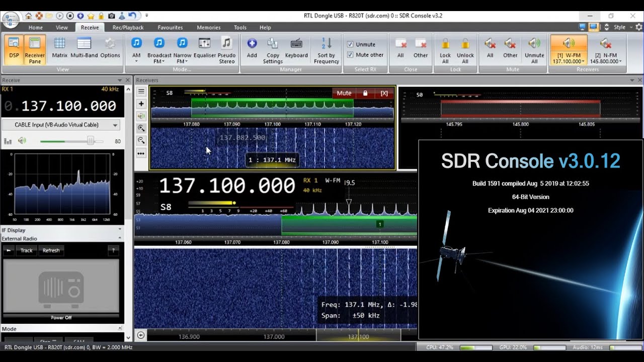The image size is (644, 362).
Task: Click Unmute All receivers
Action: (534, 49)
